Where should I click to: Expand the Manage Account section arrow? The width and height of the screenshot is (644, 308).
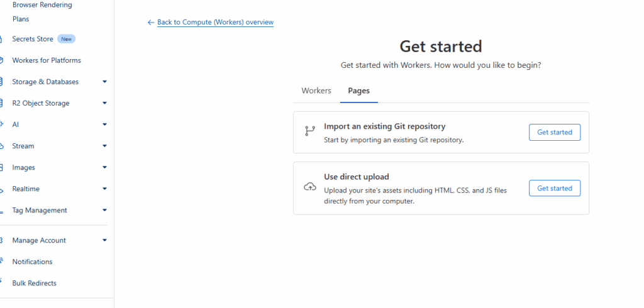coord(105,240)
